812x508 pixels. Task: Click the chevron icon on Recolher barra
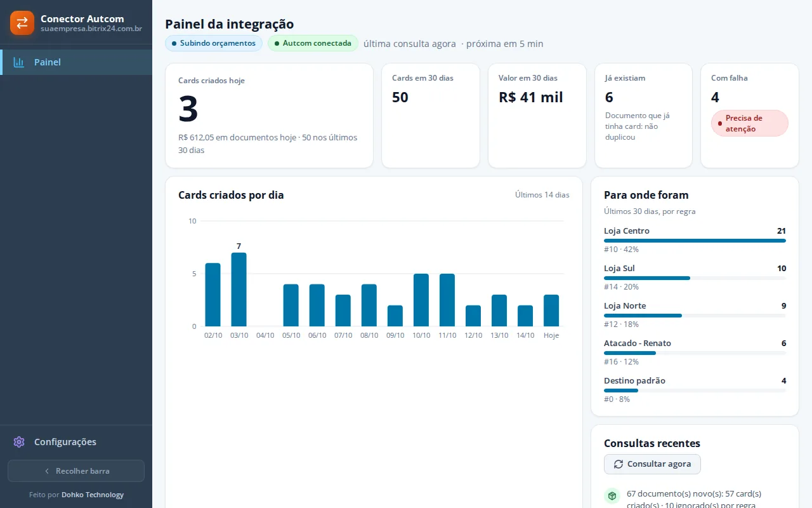coord(47,471)
